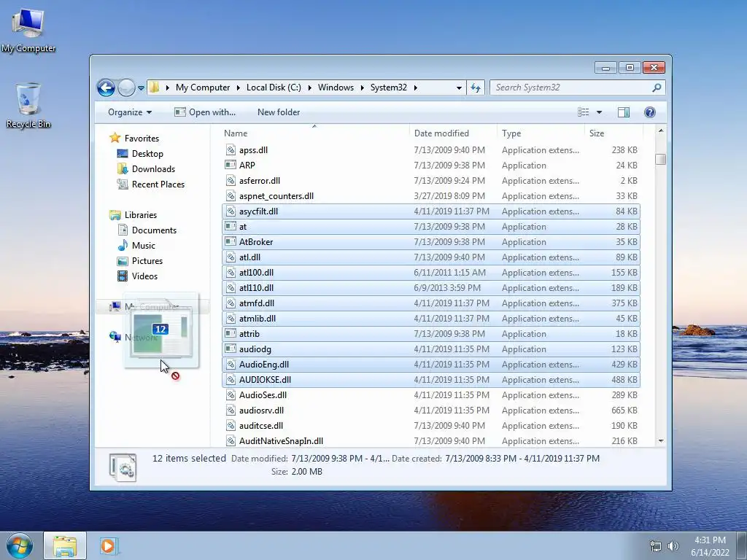Launch Windows Media Player from taskbar
The height and width of the screenshot is (560, 747).
(x=108, y=545)
